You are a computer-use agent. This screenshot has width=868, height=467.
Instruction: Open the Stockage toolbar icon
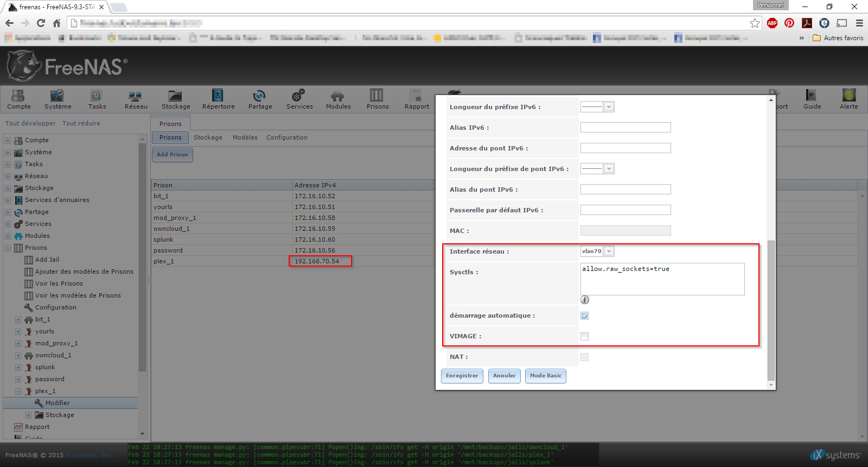coord(176,99)
